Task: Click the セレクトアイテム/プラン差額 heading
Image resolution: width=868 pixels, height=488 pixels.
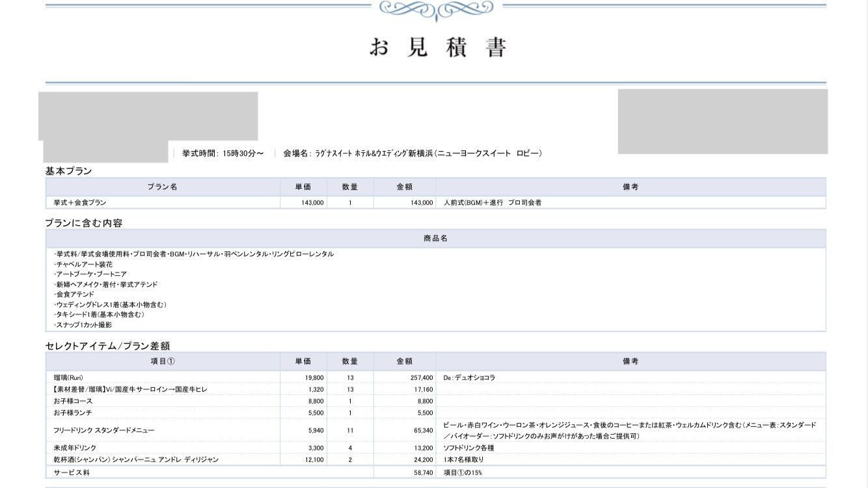Action: [107, 346]
